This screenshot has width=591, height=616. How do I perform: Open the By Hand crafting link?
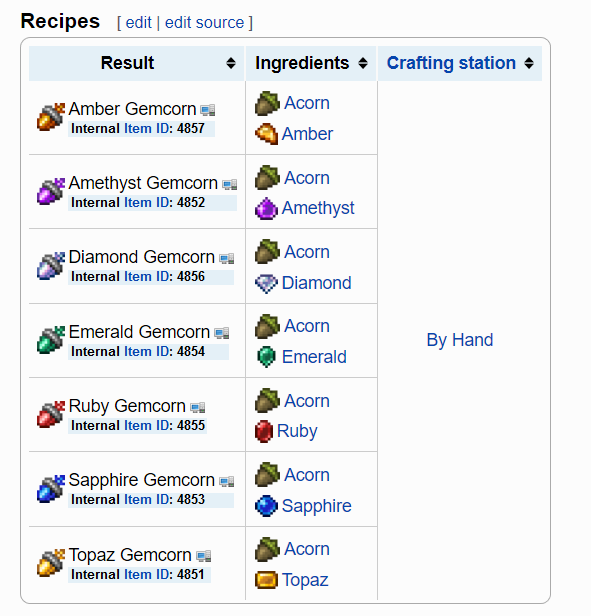460,340
